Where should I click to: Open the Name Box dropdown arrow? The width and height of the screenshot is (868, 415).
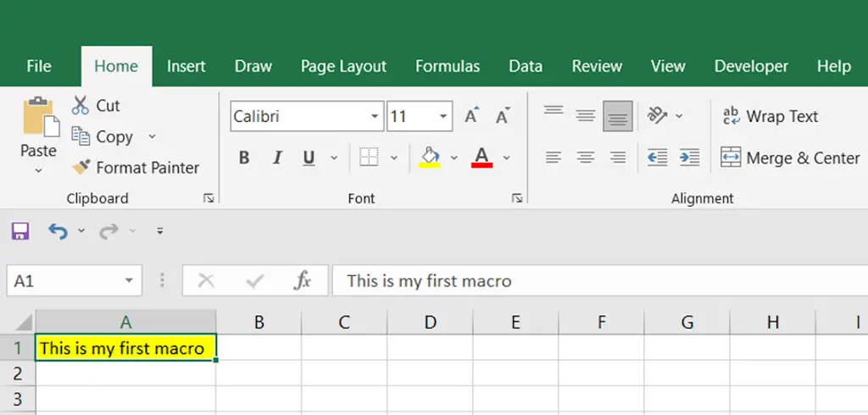[129, 280]
